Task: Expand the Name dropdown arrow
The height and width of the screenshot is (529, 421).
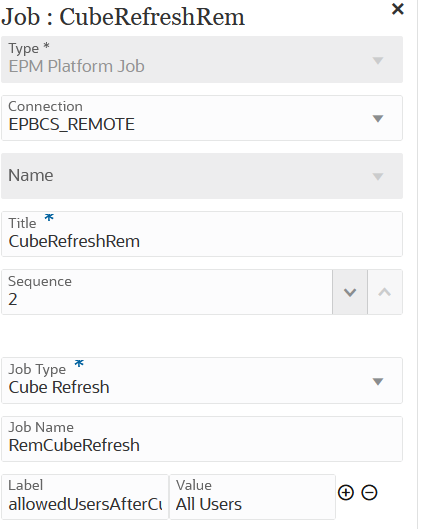Action: 378,176
